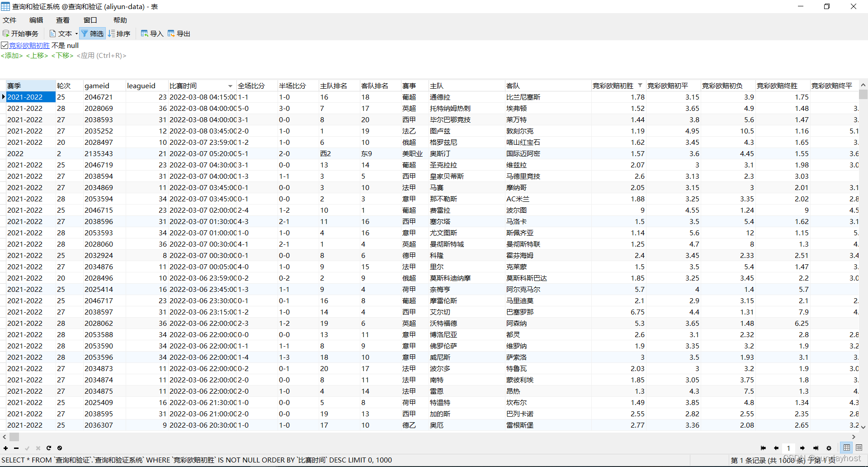The height and width of the screenshot is (467, 868).
Task: Select the cell with gameid 2046721
Action: click(x=104, y=97)
